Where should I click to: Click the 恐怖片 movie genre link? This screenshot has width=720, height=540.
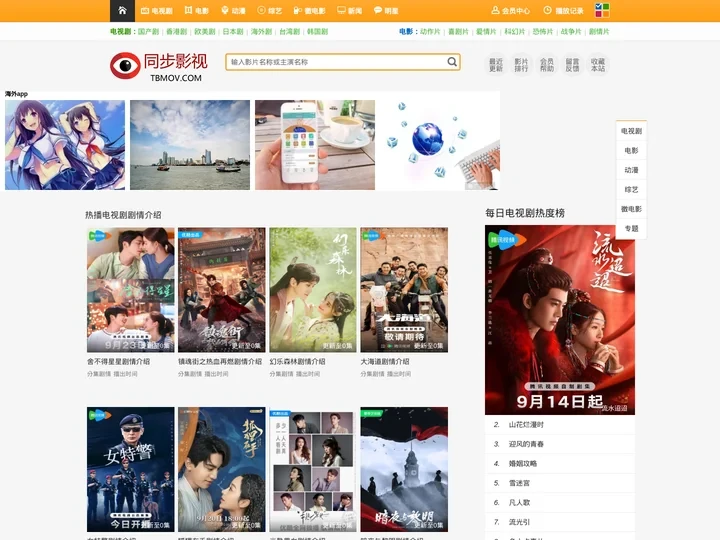click(543, 32)
